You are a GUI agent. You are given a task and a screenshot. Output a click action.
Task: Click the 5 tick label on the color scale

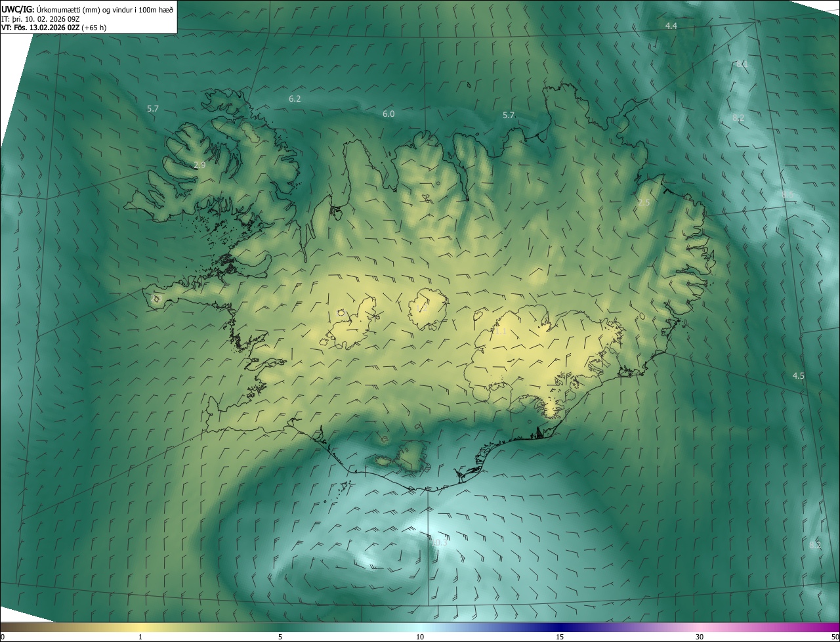click(280, 637)
